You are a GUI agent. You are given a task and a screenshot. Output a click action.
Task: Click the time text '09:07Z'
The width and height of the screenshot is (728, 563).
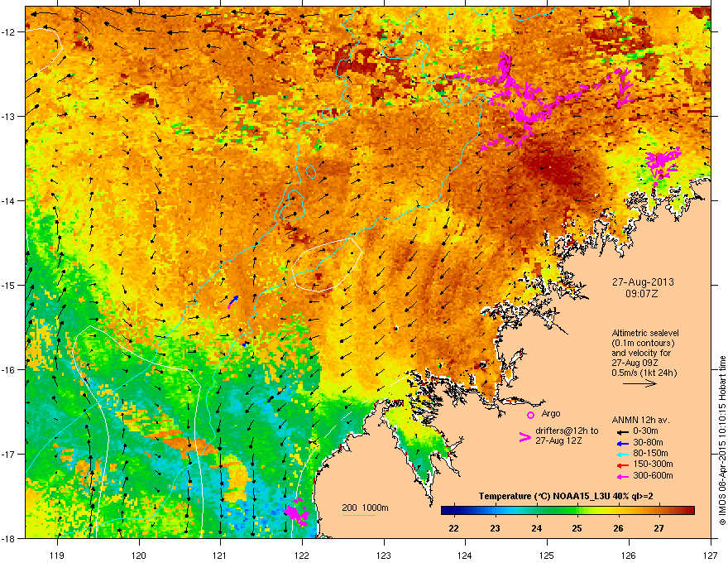642,294
